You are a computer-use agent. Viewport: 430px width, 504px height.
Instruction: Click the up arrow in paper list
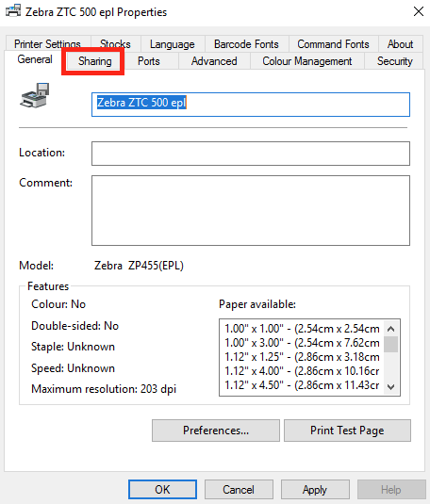pyautogui.click(x=391, y=329)
